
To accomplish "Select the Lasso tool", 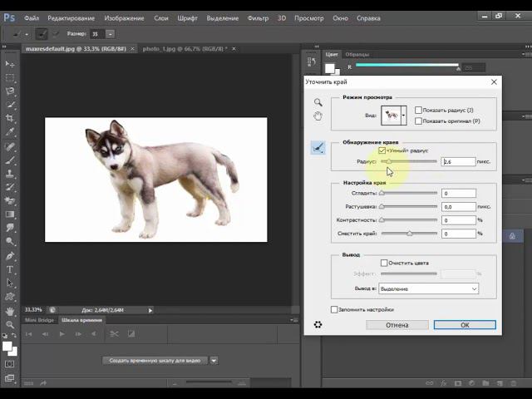I will click(x=10, y=91).
